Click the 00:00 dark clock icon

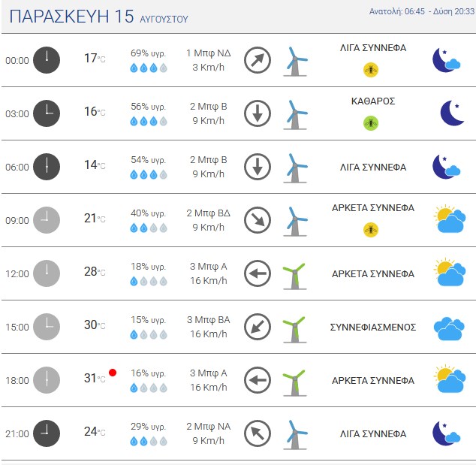pyautogui.click(x=47, y=60)
